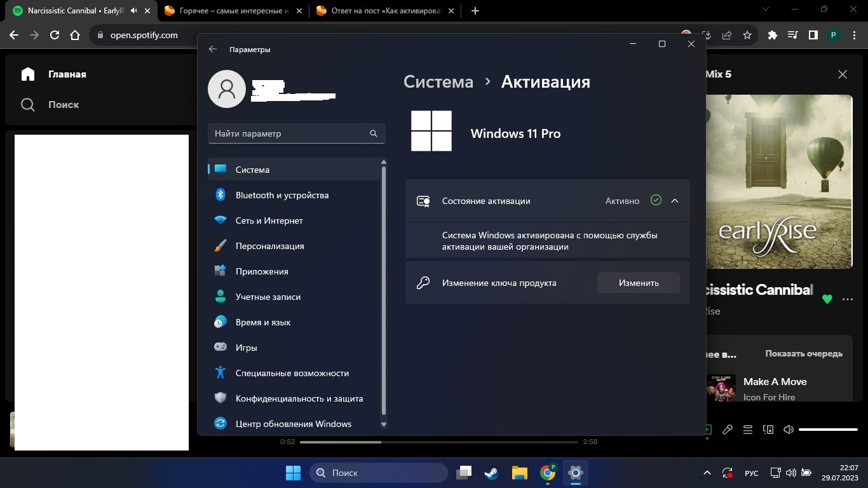Screen dimensions: 868x488
Task: Bookmark this page with the star
Action: coord(747,36)
